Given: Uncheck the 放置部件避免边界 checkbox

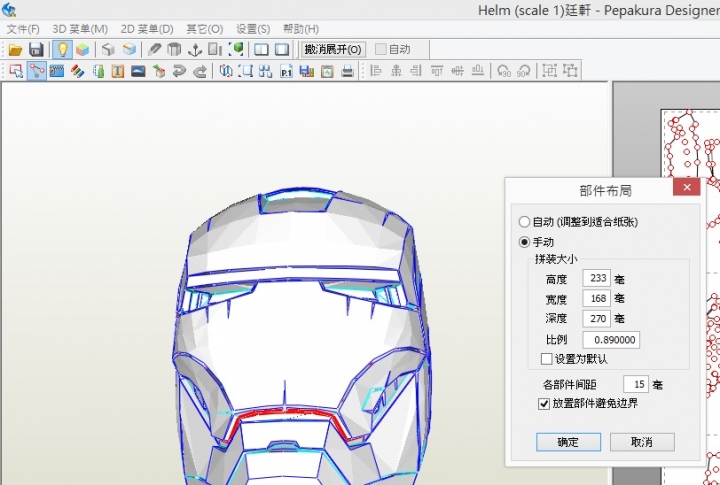Looking at the screenshot, I should (544, 404).
